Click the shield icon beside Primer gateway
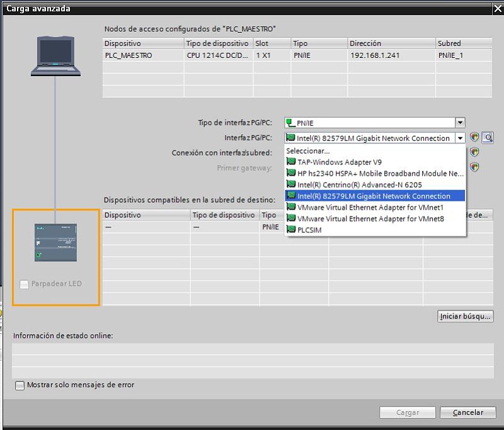The height and width of the screenshot is (430, 504). tap(475, 167)
